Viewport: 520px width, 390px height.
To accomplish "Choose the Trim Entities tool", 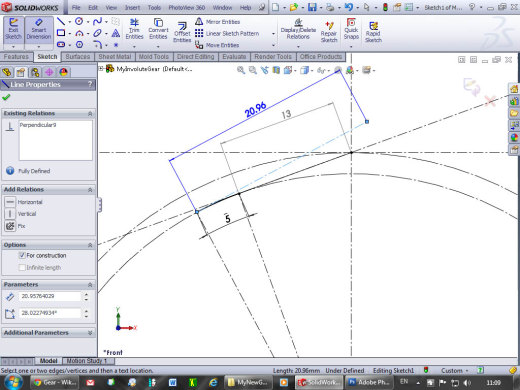I will click(134, 29).
